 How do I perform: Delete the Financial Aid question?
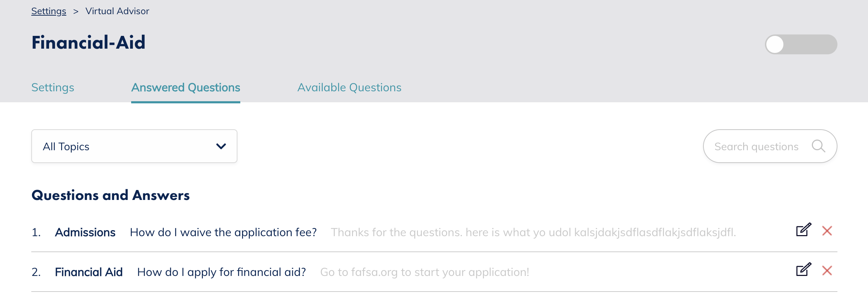(x=827, y=271)
